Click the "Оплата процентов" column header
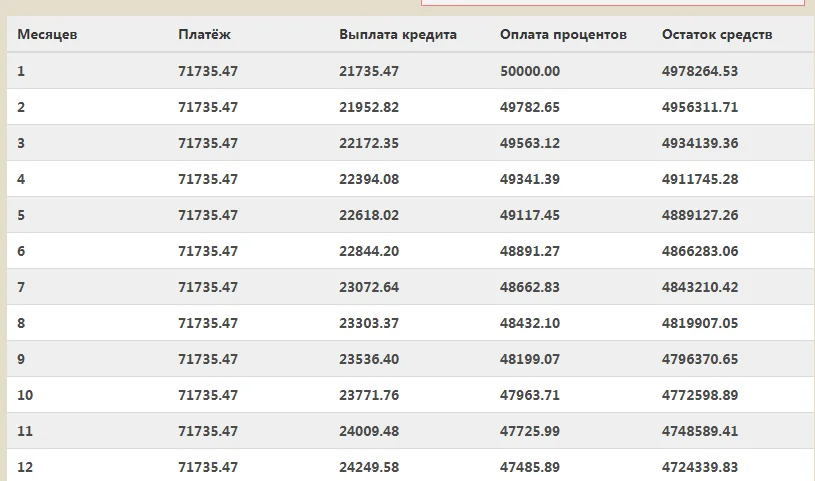815x481 pixels. [563, 35]
